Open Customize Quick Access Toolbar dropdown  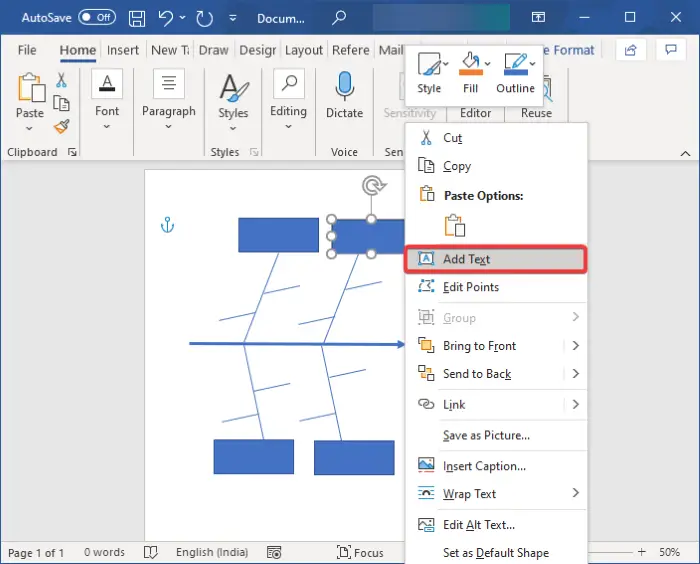point(233,18)
